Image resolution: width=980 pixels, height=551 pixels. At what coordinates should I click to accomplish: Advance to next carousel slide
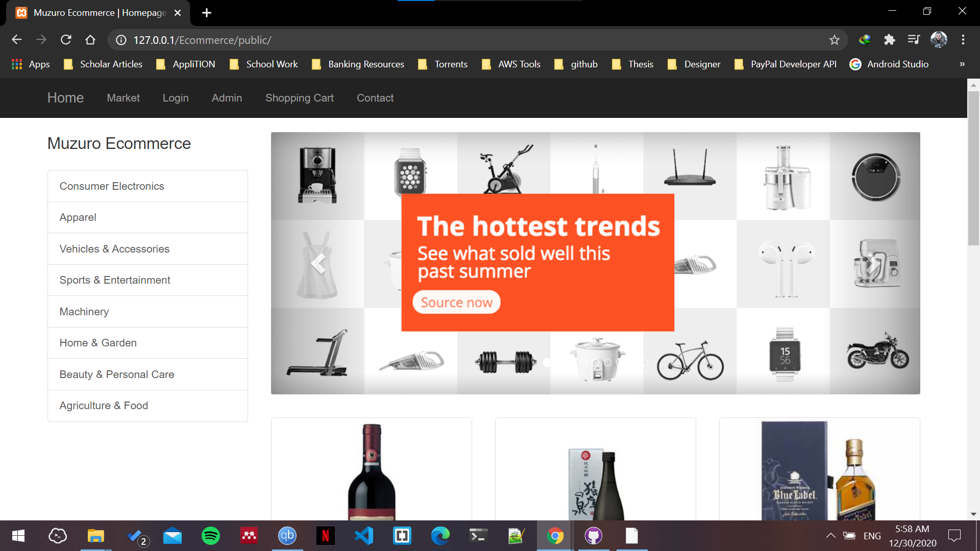(872, 264)
